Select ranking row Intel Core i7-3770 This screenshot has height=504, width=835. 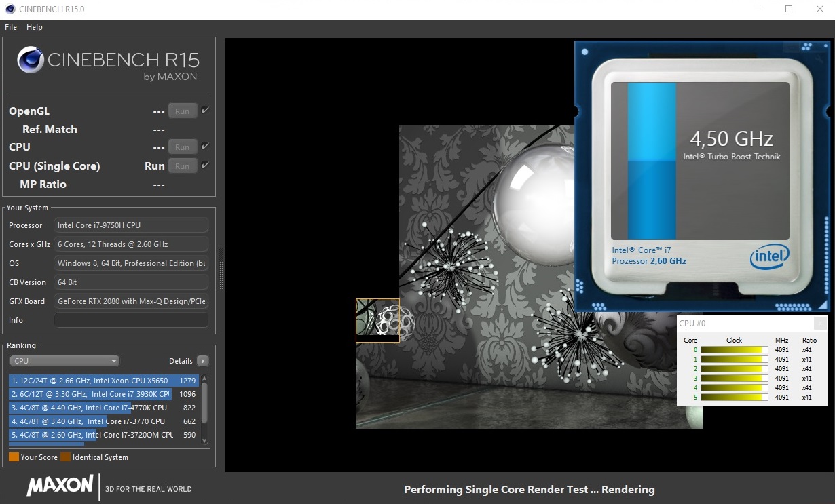(103, 421)
